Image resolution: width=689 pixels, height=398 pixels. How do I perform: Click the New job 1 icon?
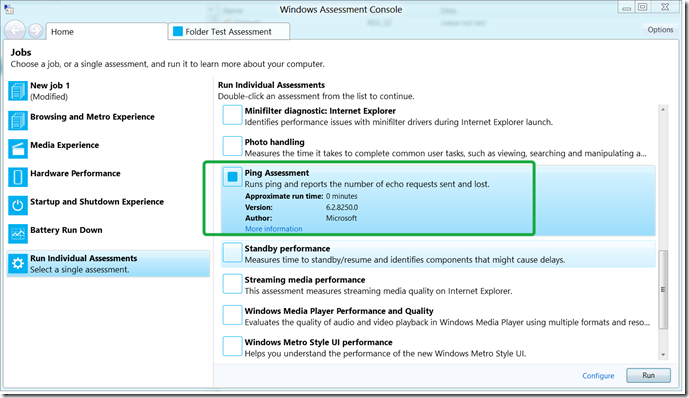pos(18,91)
